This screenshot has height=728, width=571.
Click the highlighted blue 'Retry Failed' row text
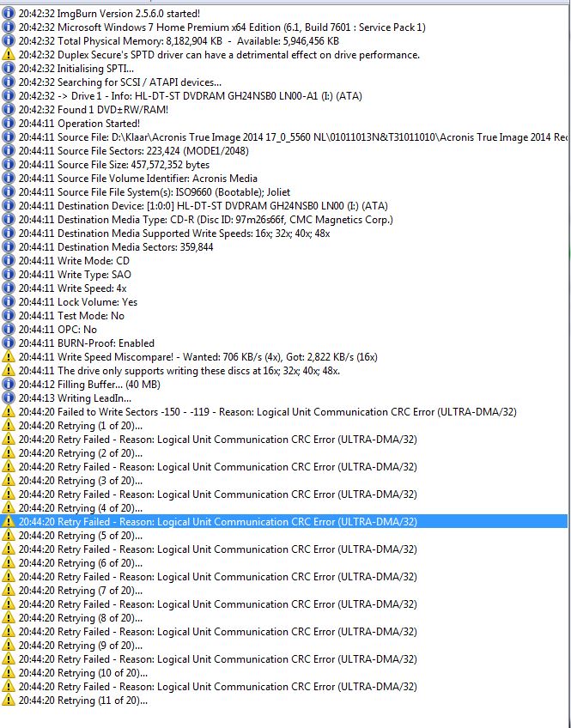coord(218,522)
